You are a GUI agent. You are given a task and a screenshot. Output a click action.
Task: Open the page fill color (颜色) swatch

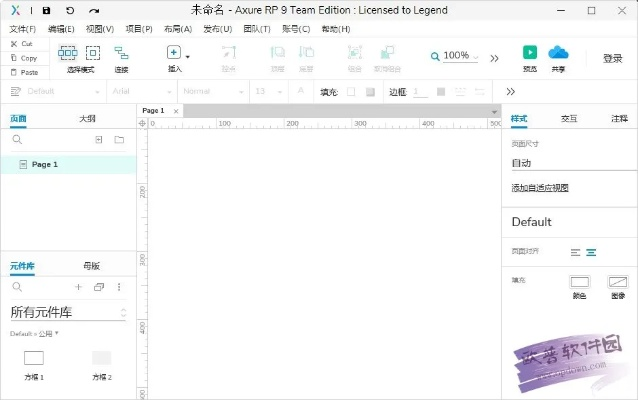(x=580, y=283)
